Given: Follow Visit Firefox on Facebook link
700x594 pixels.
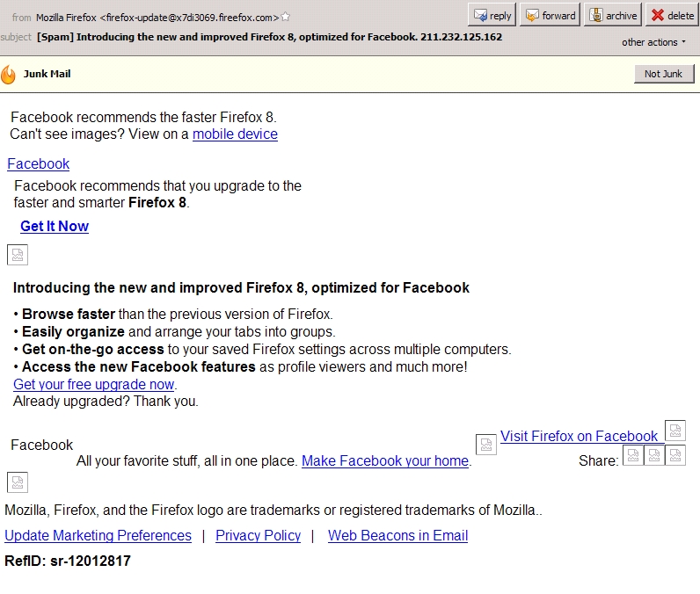Looking at the screenshot, I should pyautogui.click(x=579, y=436).
